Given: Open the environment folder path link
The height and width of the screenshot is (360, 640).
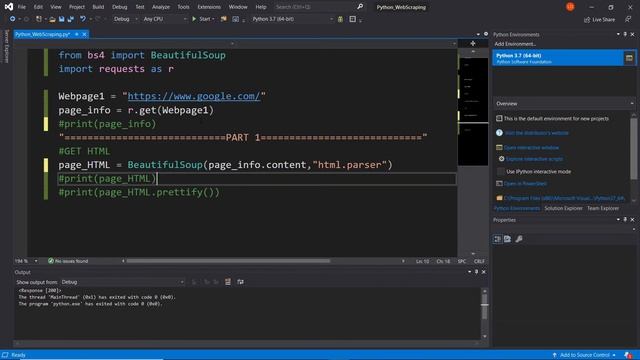Looking at the screenshot, I should coord(564,198).
